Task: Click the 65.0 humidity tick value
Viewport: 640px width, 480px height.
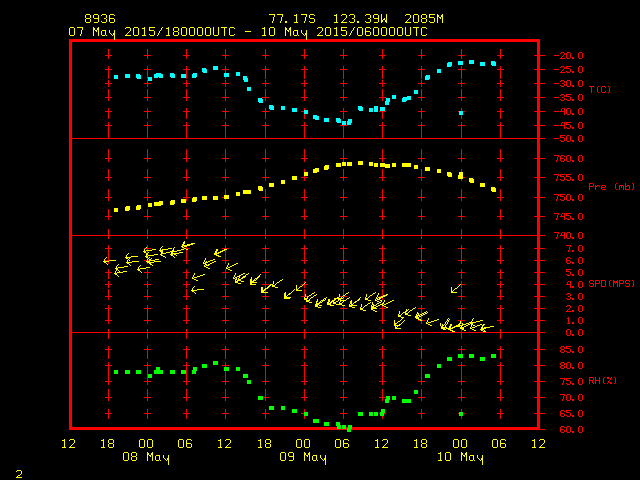Action: click(571, 413)
